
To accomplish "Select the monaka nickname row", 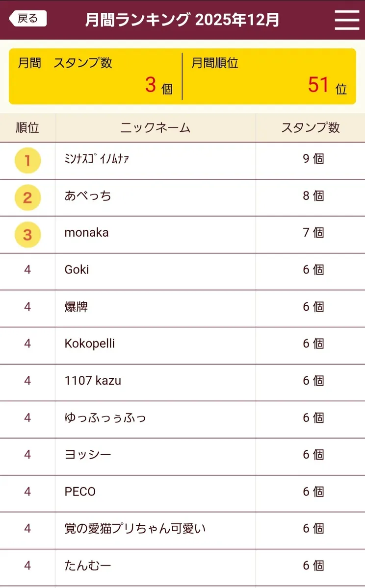I will tap(86, 233).
